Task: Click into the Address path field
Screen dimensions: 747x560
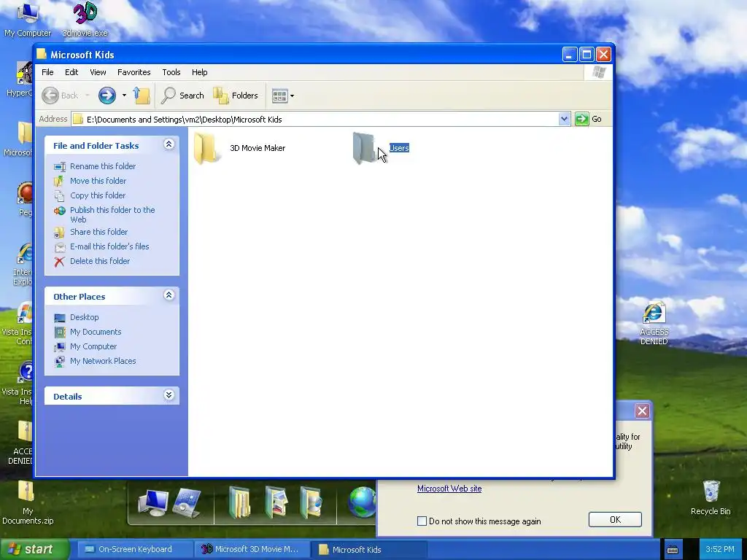Action: pyautogui.click(x=314, y=119)
